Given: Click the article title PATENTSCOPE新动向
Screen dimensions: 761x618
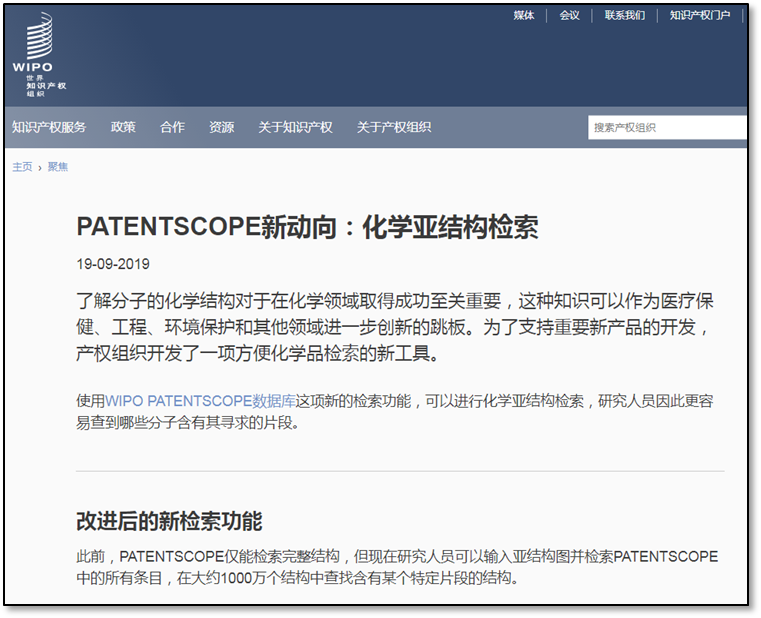Looking at the screenshot, I should (307, 227).
